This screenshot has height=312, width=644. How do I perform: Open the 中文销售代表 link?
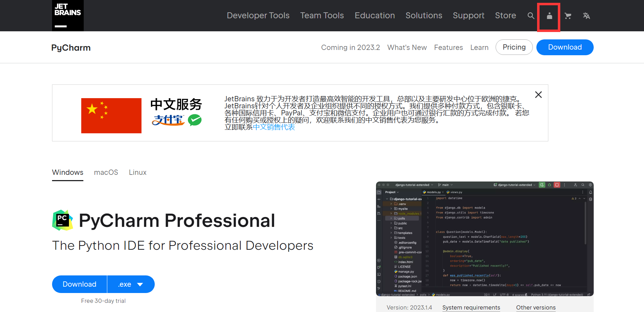click(x=274, y=127)
